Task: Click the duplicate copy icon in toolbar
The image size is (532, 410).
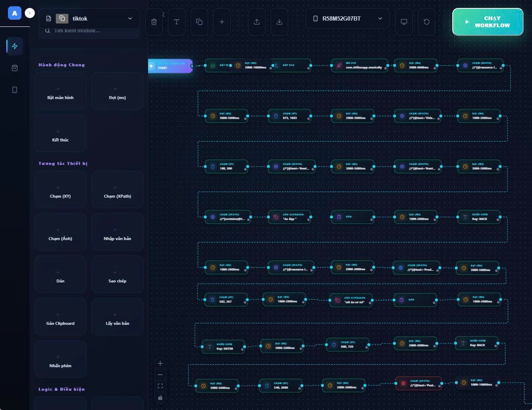Action: click(199, 22)
